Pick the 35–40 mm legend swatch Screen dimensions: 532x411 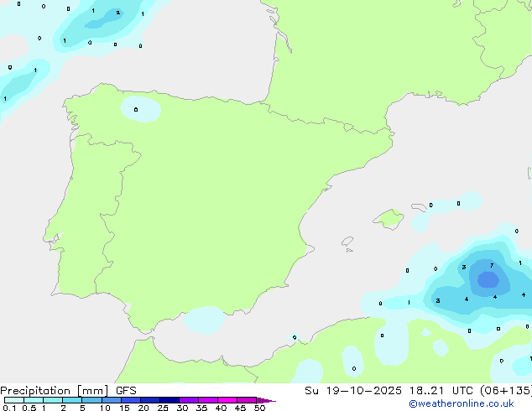(208, 400)
